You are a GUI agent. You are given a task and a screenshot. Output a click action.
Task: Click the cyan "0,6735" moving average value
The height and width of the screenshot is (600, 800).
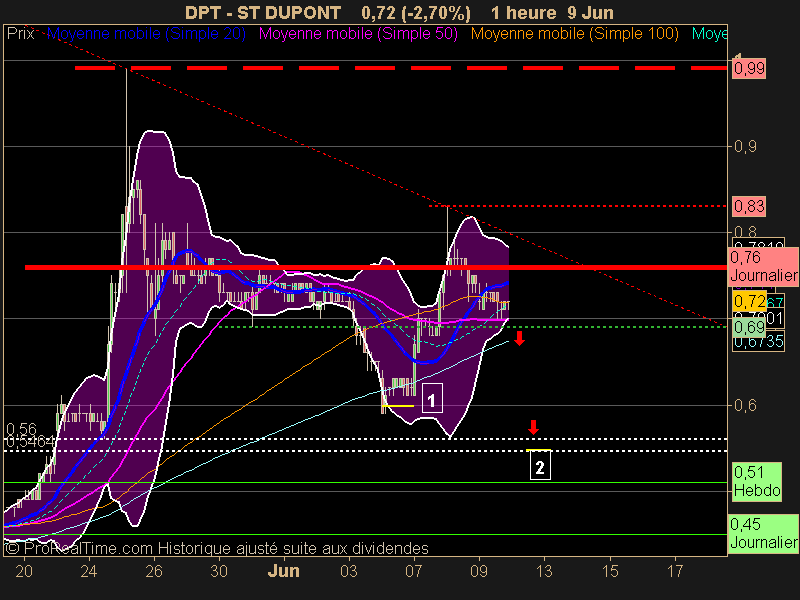pyautogui.click(x=759, y=342)
